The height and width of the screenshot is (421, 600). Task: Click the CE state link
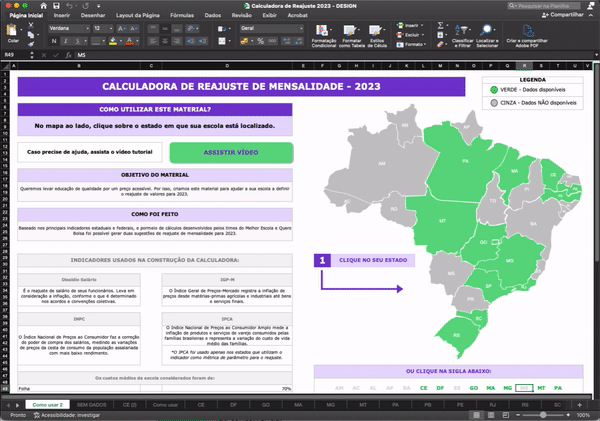[x=424, y=388]
